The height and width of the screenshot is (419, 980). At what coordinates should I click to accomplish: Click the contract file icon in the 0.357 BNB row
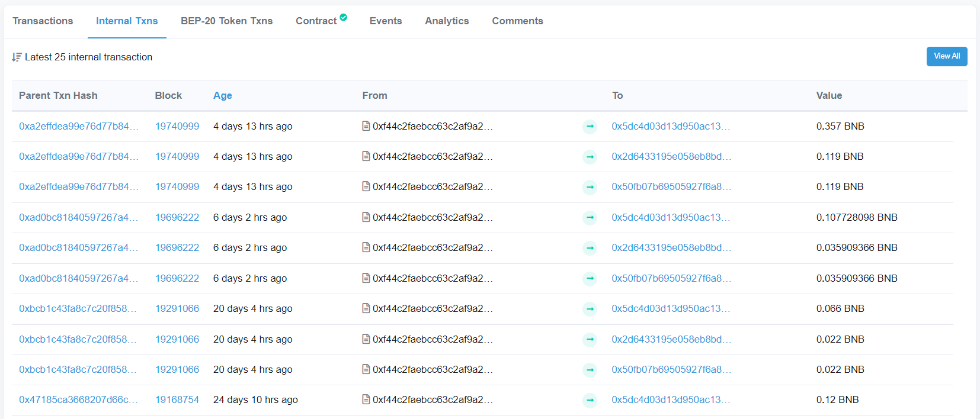(x=366, y=126)
